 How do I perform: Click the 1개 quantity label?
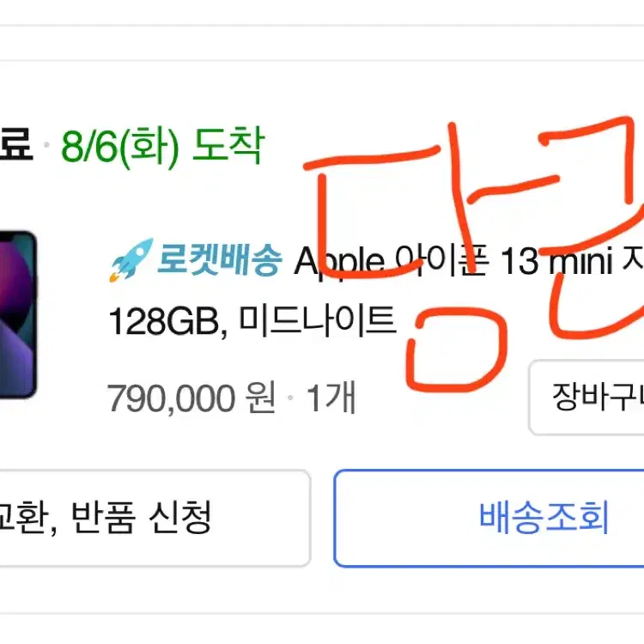331,398
